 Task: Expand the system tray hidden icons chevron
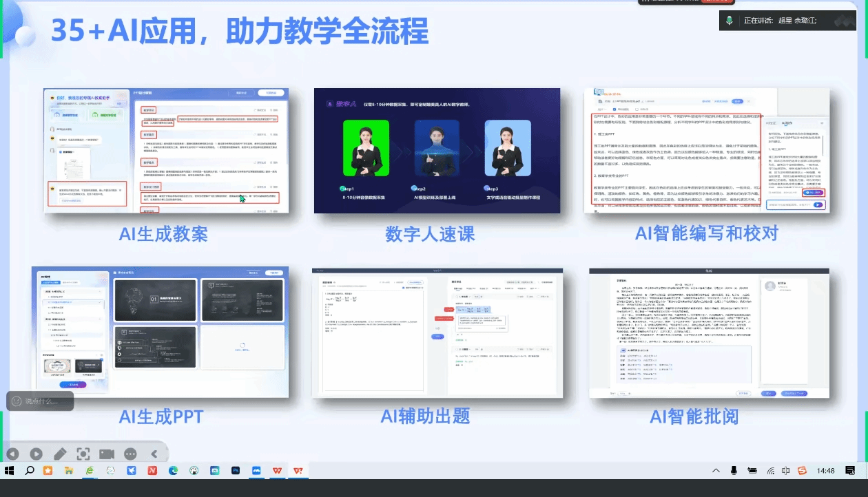click(717, 471)
